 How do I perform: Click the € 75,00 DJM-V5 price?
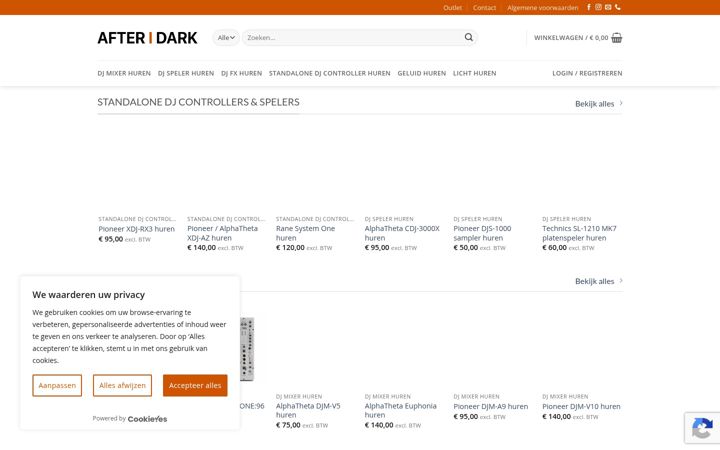288,425
